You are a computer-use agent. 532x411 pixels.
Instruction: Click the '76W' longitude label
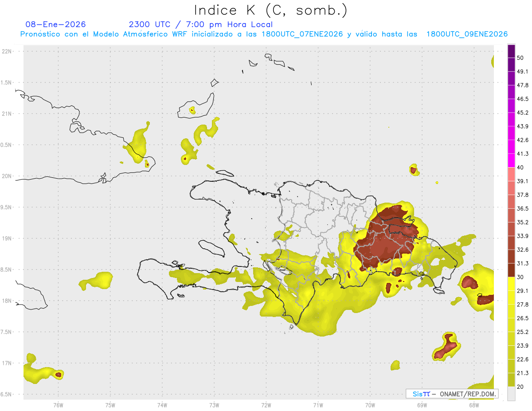tap(58, 405)
